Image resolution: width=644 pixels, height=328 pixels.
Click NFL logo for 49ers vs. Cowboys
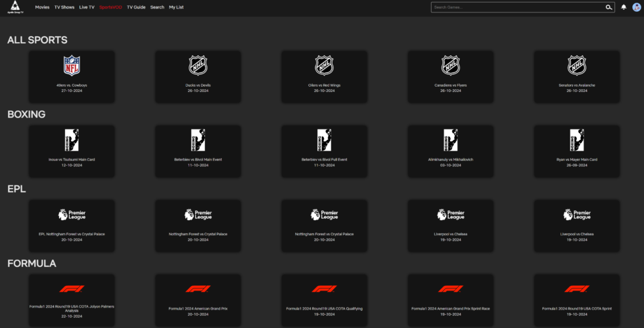[72, 66]
